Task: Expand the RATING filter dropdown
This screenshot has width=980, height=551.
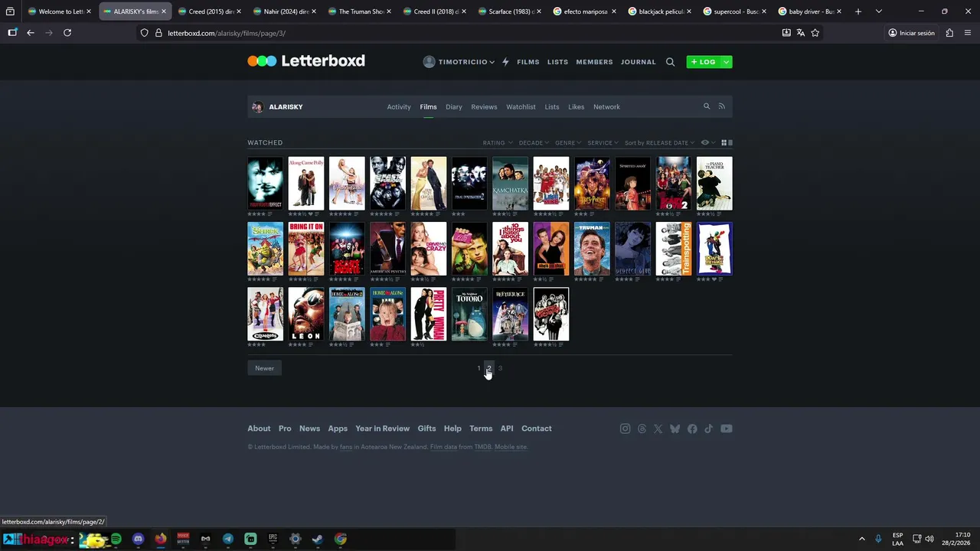Action: [x=496, y=142]
